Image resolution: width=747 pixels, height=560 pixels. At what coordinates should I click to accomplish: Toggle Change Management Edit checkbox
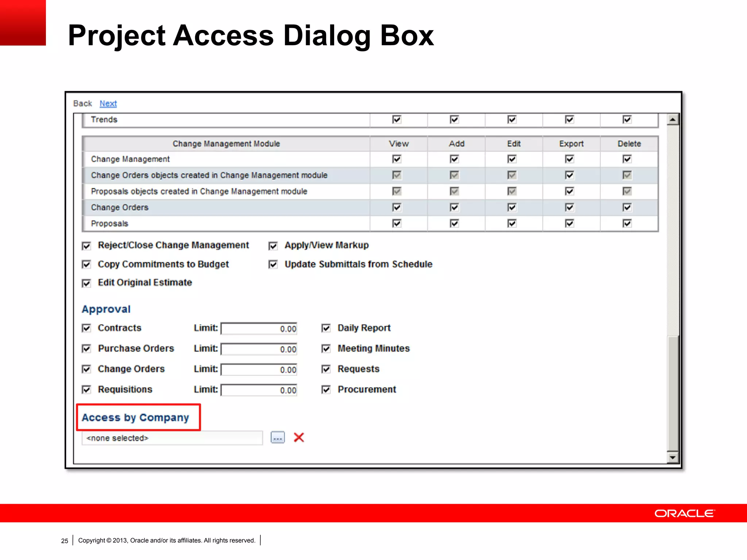[512, 159]
